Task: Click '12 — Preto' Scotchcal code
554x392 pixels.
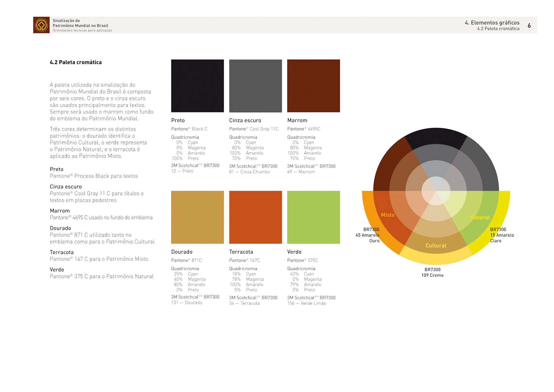Action: point(182,171)
